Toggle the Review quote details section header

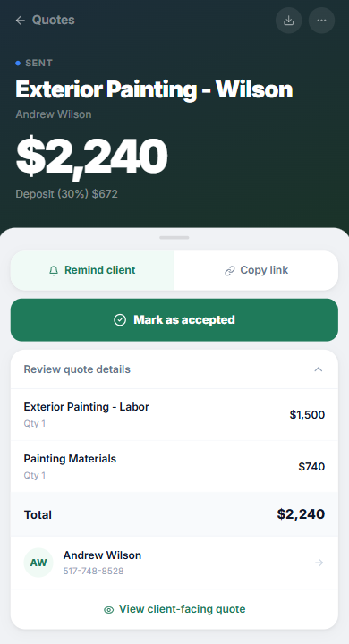pyautogui.click(x=174, y=369)
